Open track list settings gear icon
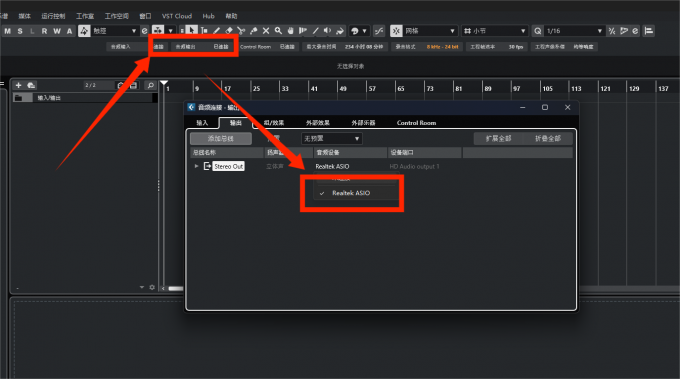This screenshot has height=379, width=680. pos(152,287)
